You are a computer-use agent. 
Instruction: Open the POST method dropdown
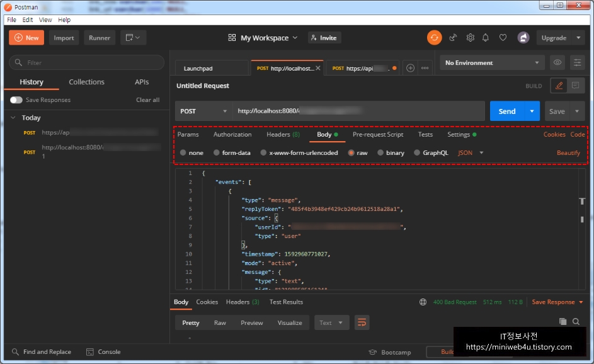pyautogui.click(x=203, y=111)
